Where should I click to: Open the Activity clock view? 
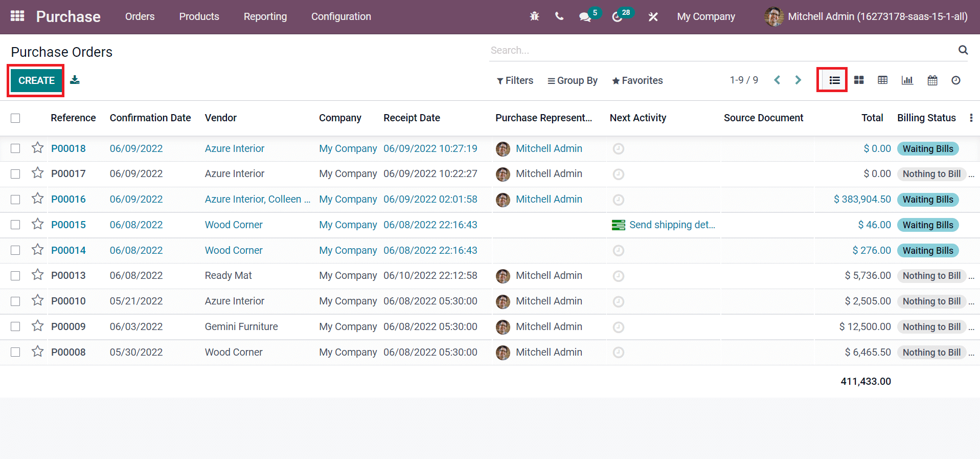pos(955,80)
